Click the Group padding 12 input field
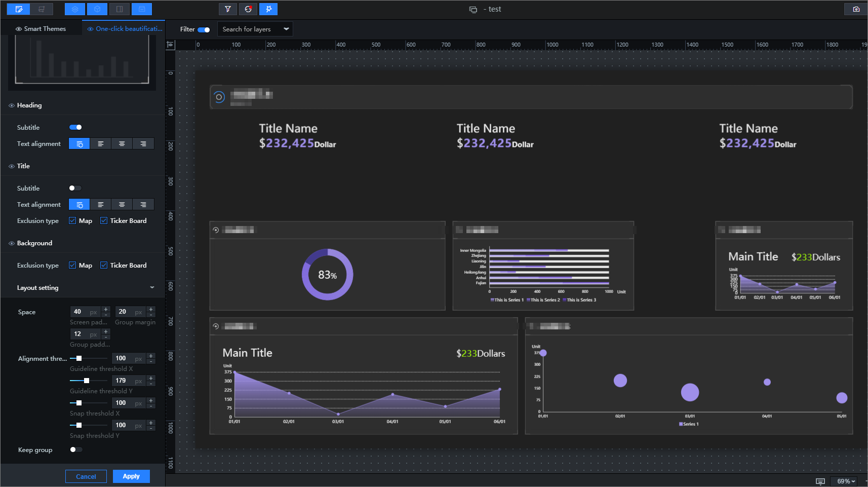868x487 pixels. click(x=86, y=334)
